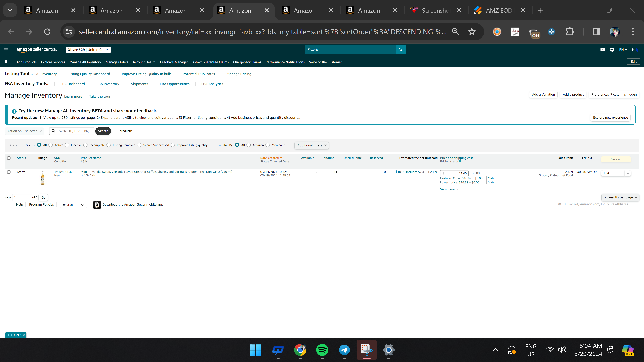Toggle the browser side panel icon
Viewport: 644px width, 362px height.
coord(597,32)
